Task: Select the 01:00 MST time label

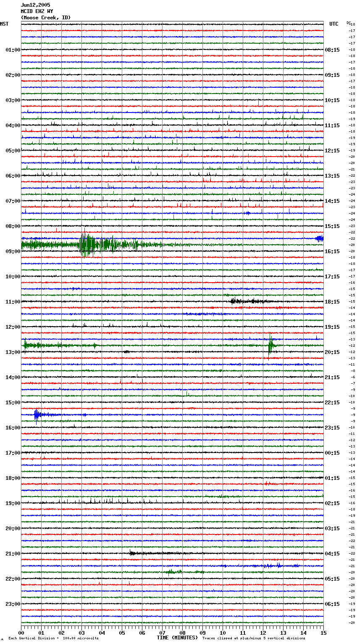Action: (13, 50)
